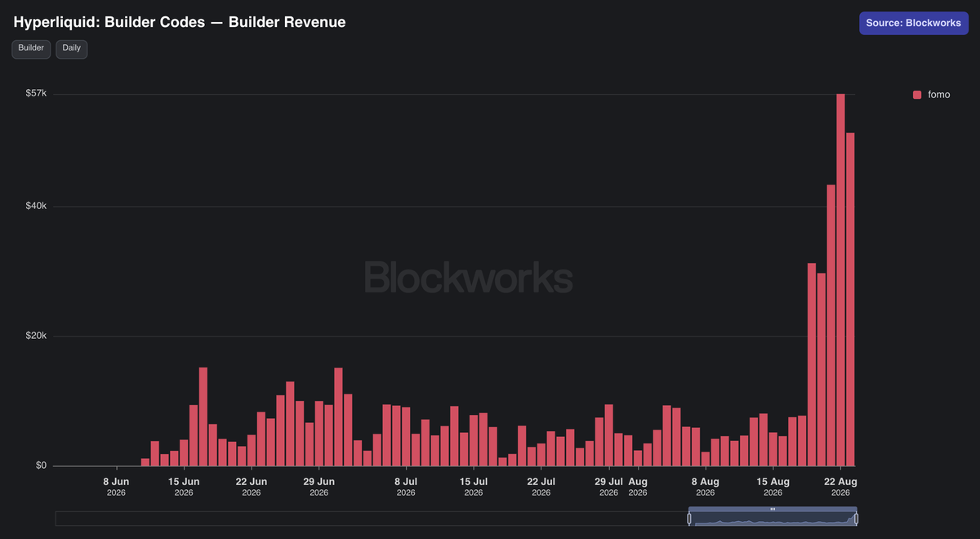Click the fomo legend label
Screen dimensions: 980x539
[939, 95]
